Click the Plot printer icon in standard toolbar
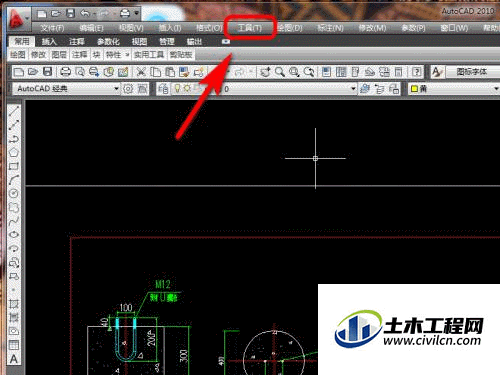This screenshot has height=375, width=500. click(65, 72)
